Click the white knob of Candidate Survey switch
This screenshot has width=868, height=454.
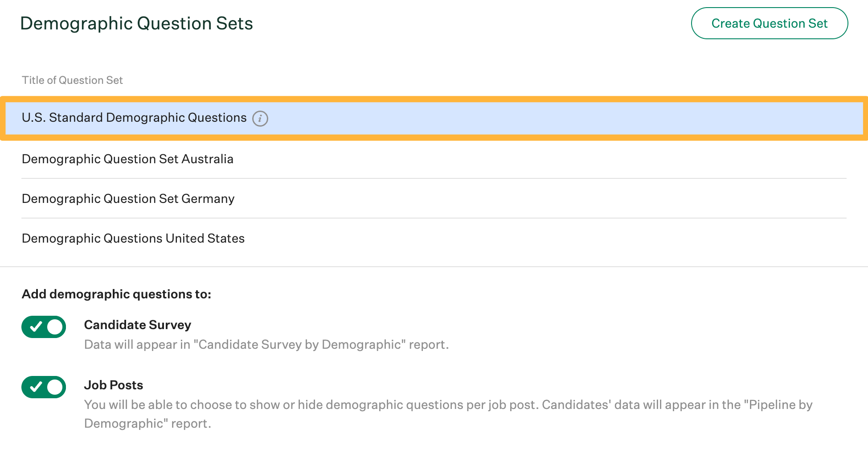[55, 327]
